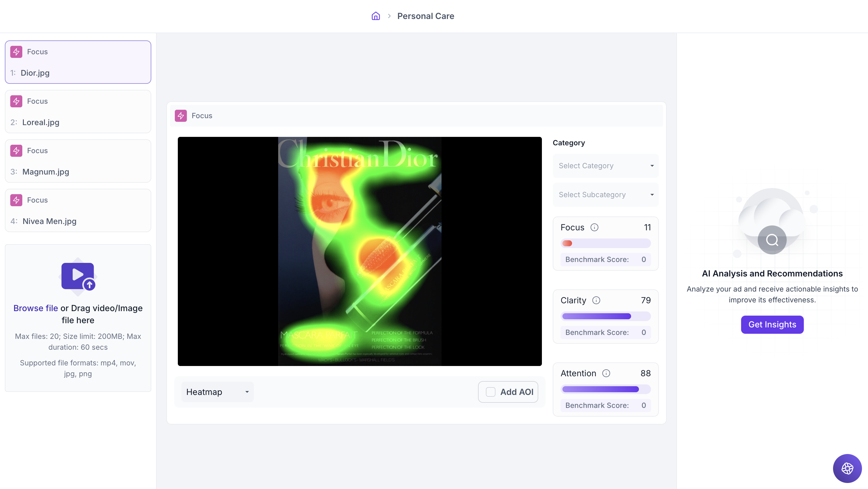868x489 pixels.
Task: Open the Focus score info icon
Action: (x=594, y=228)
